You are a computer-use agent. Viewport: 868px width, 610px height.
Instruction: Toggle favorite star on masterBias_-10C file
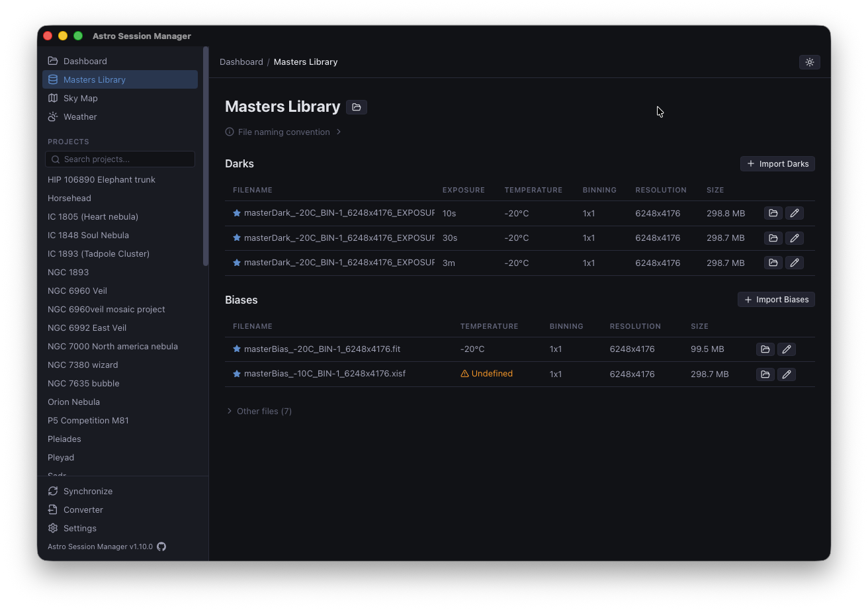[236, 373]
